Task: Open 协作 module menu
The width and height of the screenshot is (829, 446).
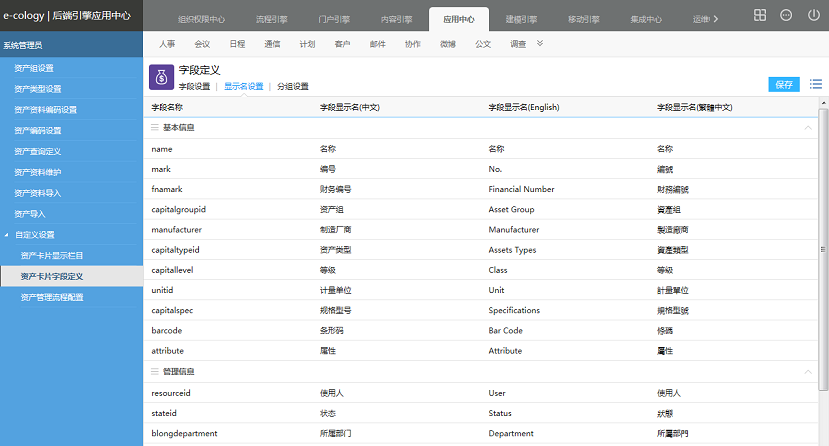Action: coord(412,44)
